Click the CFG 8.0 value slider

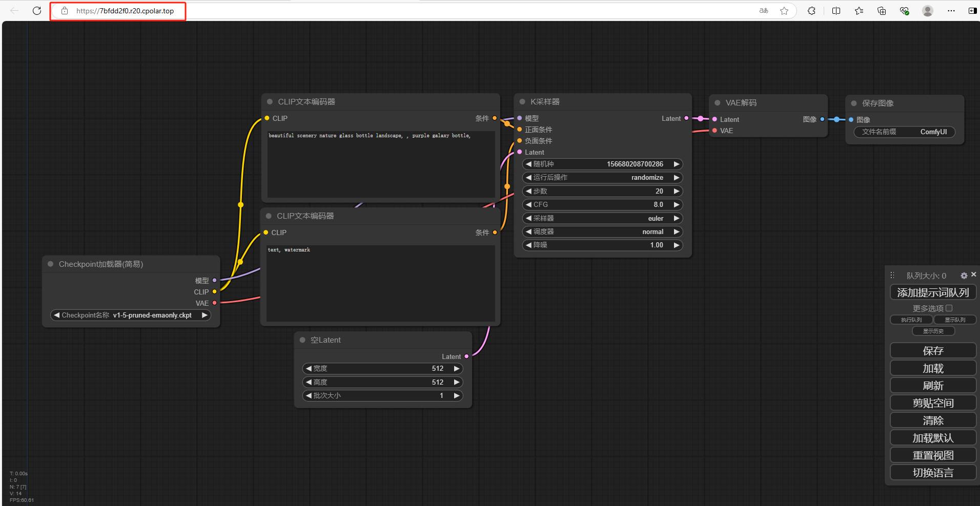coord(602,204)
